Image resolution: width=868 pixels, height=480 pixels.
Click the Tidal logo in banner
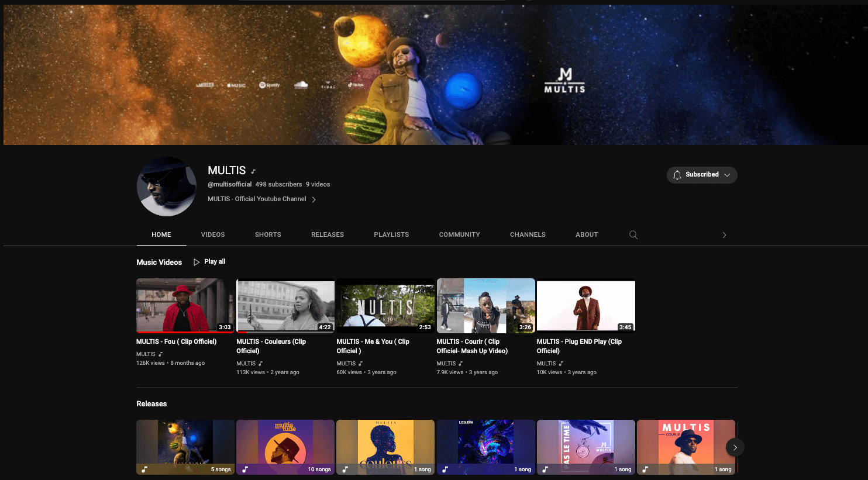click(328, 85)
